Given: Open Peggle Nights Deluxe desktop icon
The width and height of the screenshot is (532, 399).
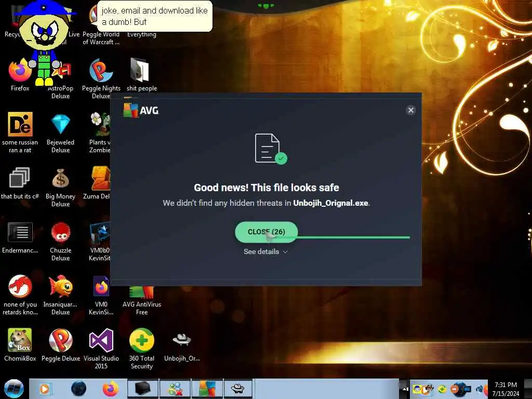Looking at the screenshot, I should (x=101, y=79).
